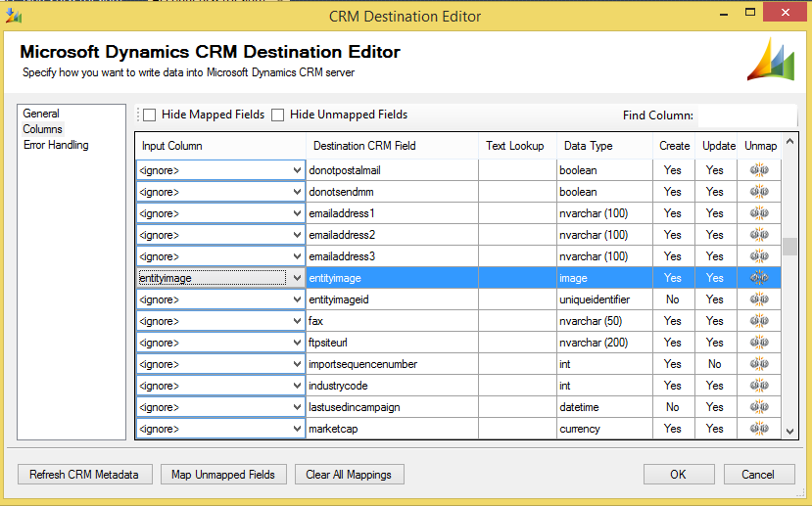Image resolution: width=812 pixels, height=506 pixels.
Task: Enable the Hide Mapped Fields checkbox
Action: coord(150,115)
